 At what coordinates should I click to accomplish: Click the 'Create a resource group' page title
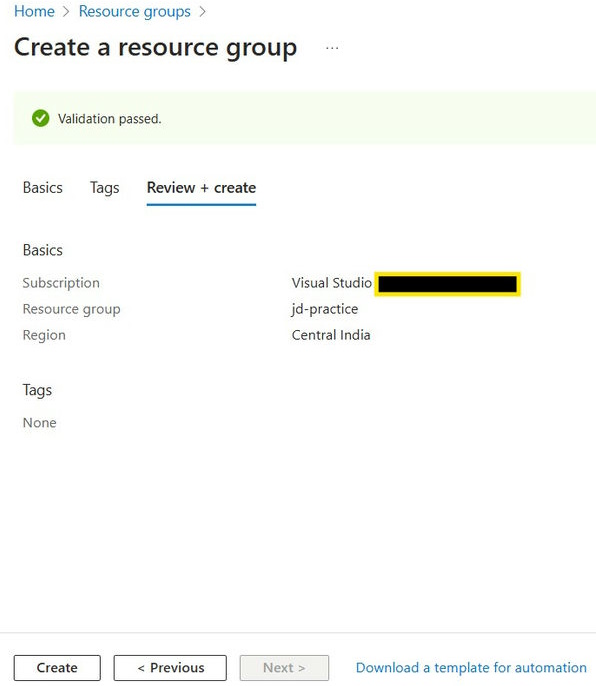click(155, 48)
